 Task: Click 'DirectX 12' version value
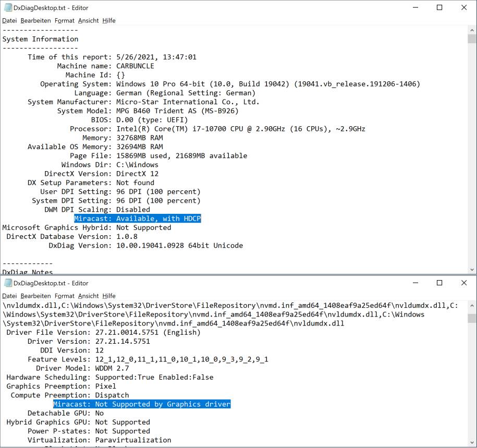pyautogui.click(x=137, y=174)
